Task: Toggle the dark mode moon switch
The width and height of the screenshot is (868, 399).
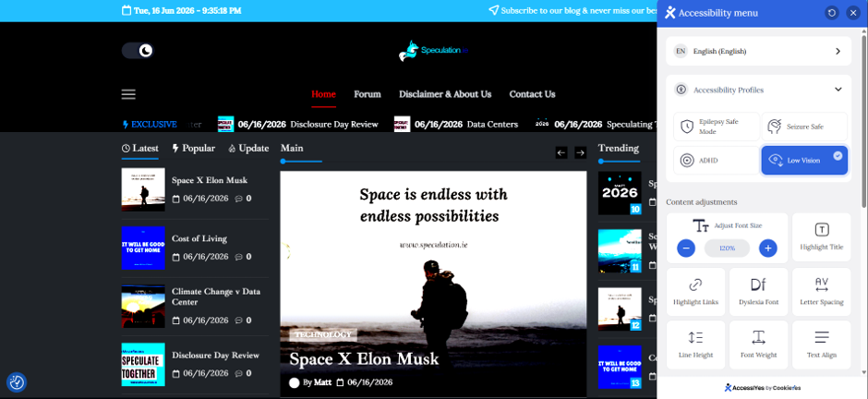Action: tap(138, 51)
